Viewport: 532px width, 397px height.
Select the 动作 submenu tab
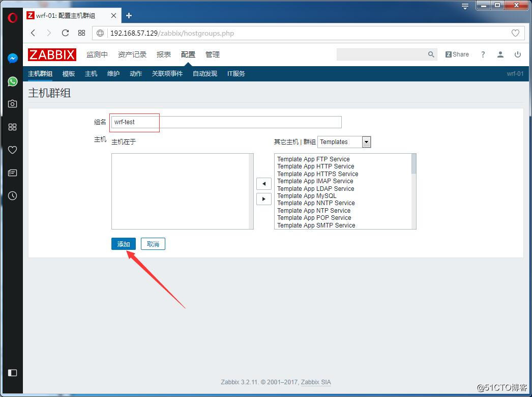pos(136,74)
